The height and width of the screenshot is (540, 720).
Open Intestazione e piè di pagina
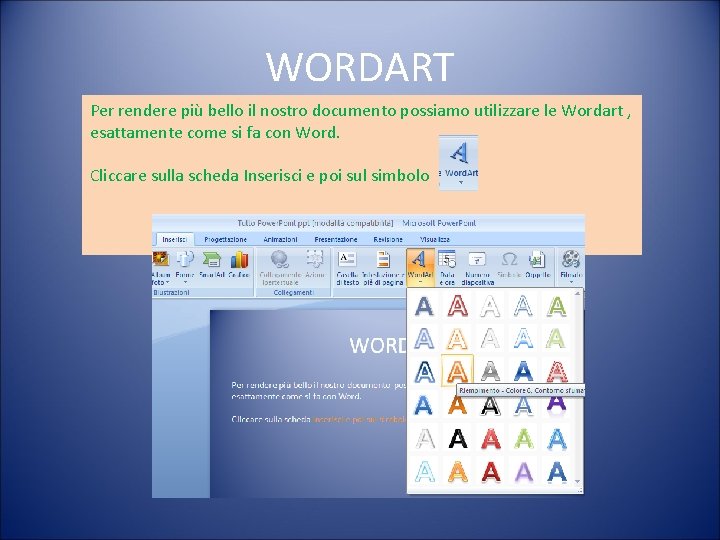click(383, 268)
